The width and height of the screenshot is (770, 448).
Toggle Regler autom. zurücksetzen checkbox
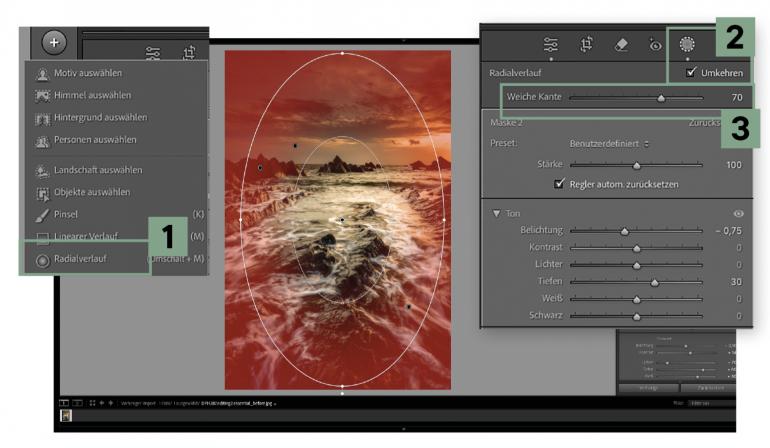point(559,184)
